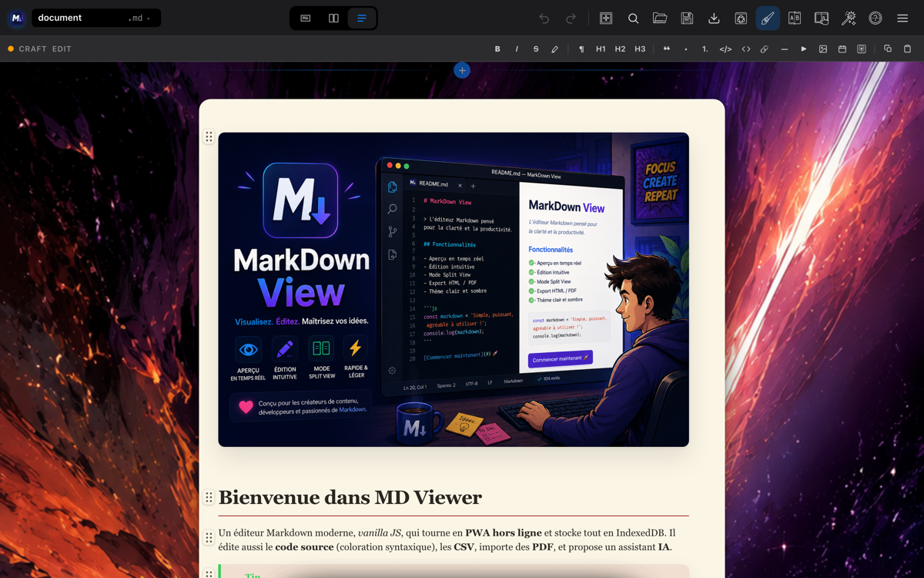This screenshot has width=924, height=578.
Task: Select the craft edit view mode
Action: point(361,18)
